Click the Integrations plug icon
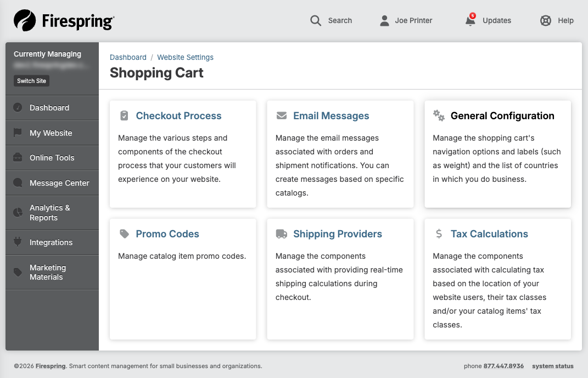The image size is (588, 378). pos(18,242)
